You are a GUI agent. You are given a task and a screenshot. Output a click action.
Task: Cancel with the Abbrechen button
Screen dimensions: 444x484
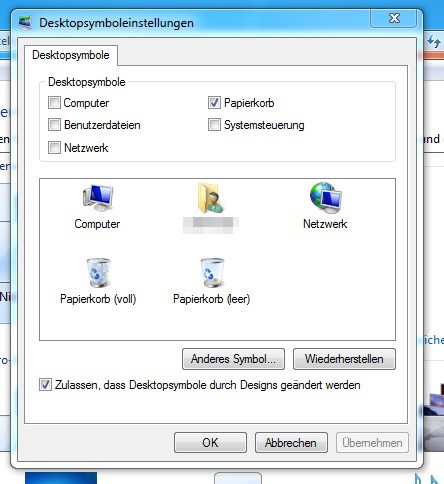[x=291, y=443]
